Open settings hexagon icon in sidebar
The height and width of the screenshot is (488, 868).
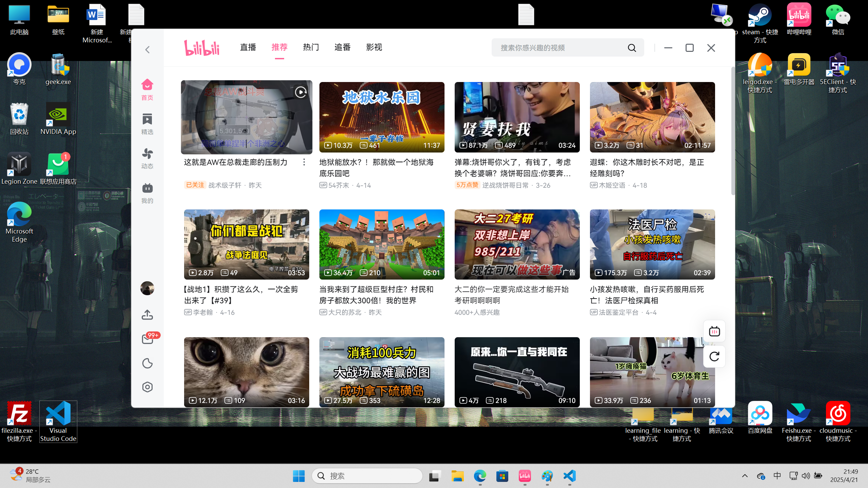[147, 387]
